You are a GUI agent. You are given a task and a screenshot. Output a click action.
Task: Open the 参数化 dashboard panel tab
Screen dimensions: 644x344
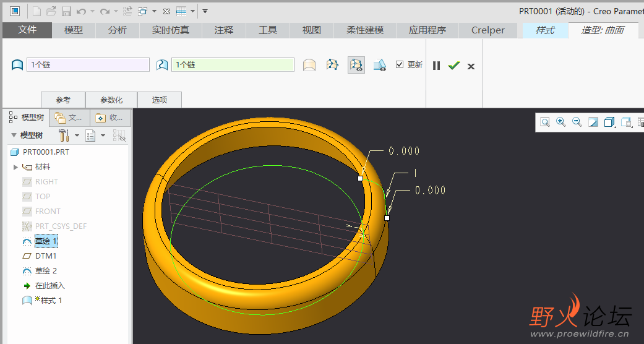(x=111, y=100)
